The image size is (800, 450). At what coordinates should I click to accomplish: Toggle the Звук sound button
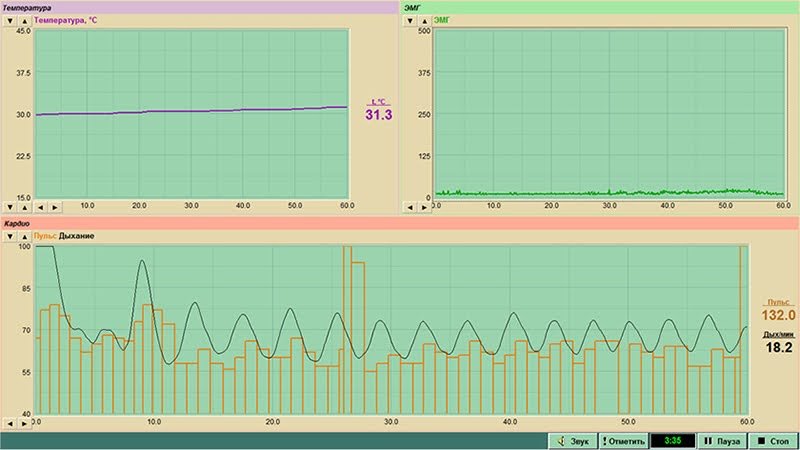click(573, 441)
